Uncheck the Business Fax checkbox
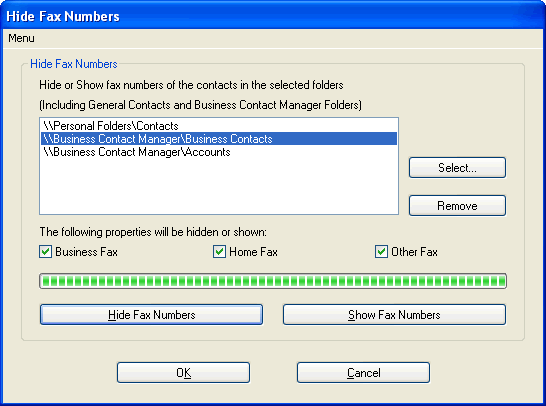The width and height of the screenshot is (546, 406). pos(46,251)
